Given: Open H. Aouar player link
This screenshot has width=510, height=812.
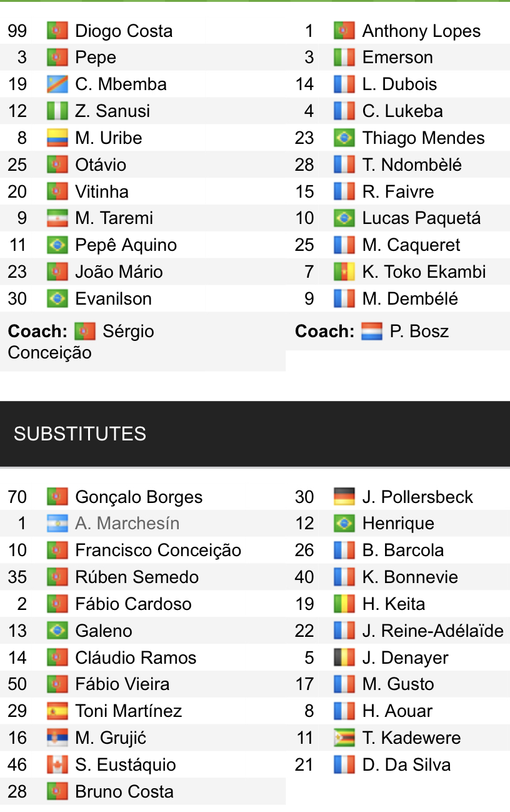Looking at the screenshot, I should pos(397,711).
